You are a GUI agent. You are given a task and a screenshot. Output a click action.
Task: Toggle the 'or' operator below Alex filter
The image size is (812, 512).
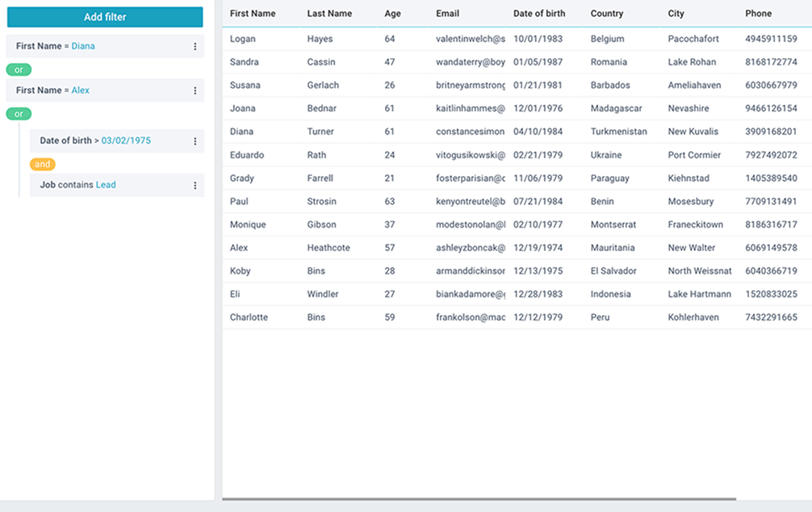coord(19,114)
